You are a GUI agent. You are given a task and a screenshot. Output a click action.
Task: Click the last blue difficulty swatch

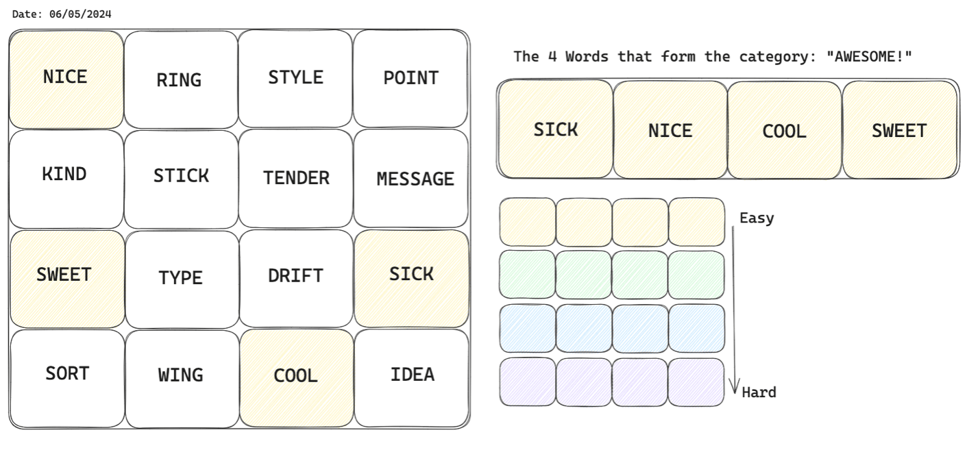pyautogui.click(x=696, y=328)
